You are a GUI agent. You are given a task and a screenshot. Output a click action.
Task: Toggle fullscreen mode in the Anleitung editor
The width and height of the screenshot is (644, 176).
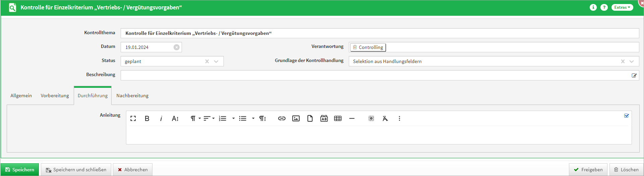pos(133,118)
